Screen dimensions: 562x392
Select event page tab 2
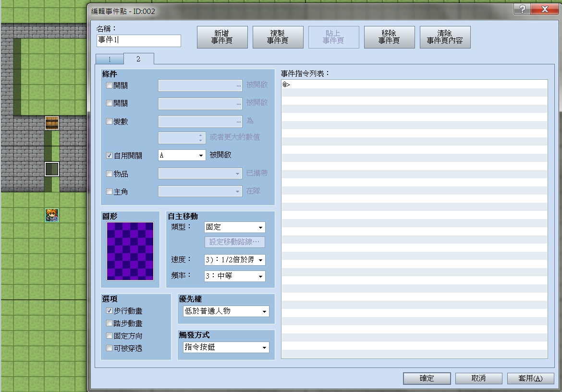(139, 59)
